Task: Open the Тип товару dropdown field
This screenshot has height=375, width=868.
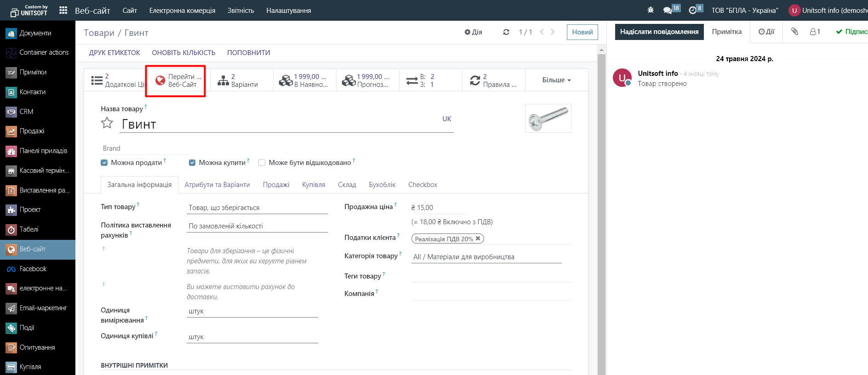Action: 257,208
